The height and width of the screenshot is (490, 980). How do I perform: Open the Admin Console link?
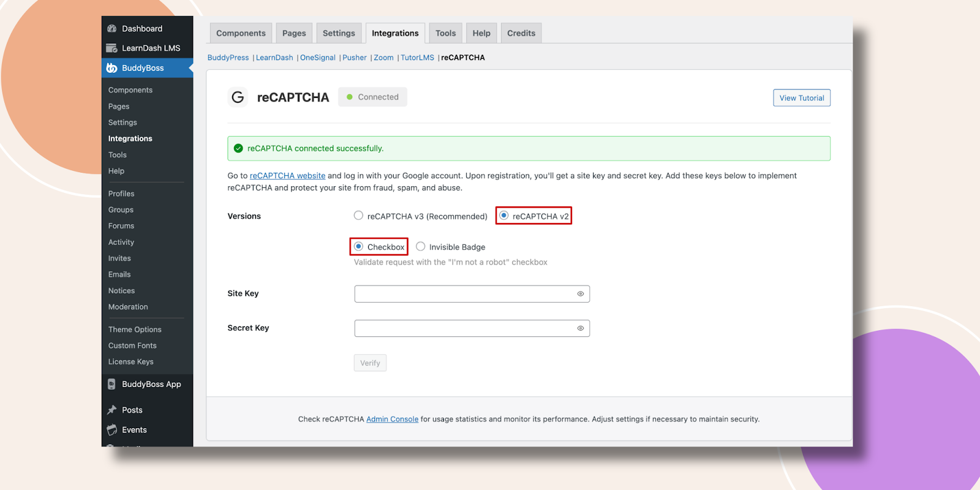tap(392, 420)
